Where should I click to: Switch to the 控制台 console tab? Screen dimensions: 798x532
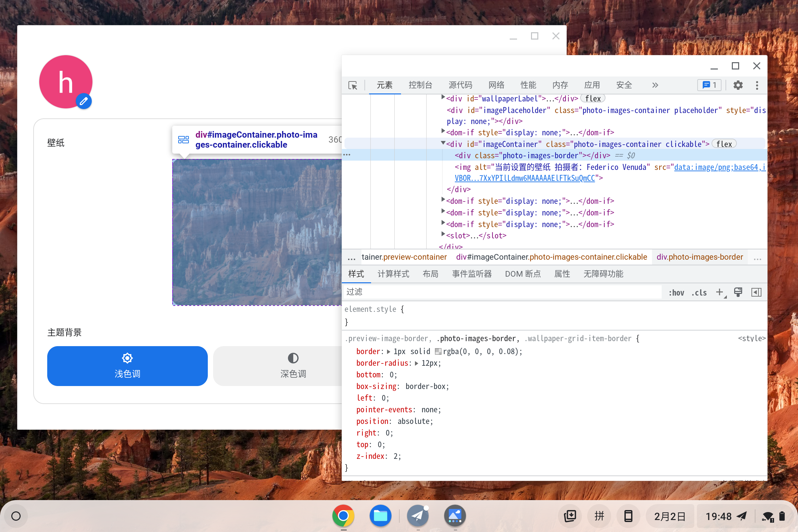click(421, 85)
